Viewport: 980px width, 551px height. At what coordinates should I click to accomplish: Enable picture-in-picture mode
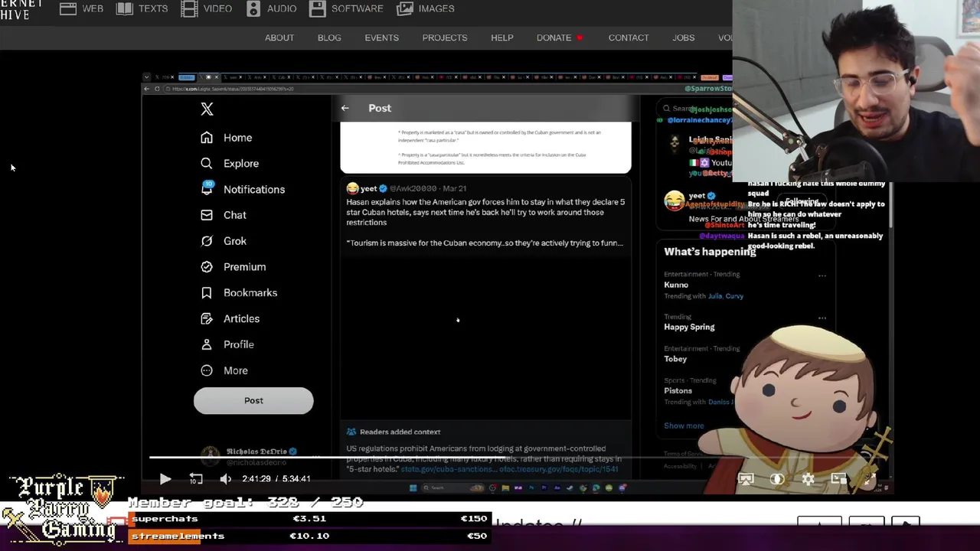pos(839,479)
